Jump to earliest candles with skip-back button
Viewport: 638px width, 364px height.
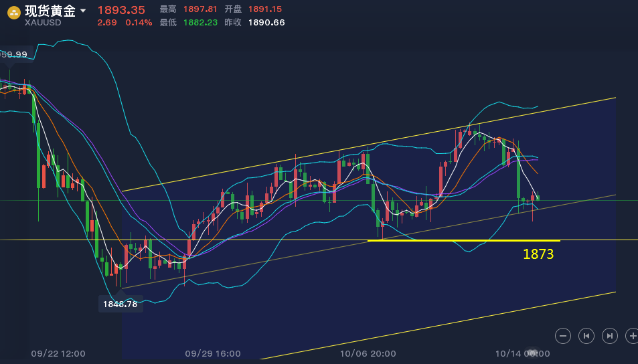pyautogui.click(x=586, y=336)
